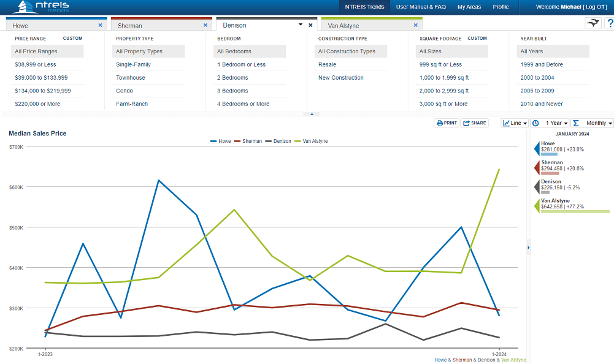The height and width of the screenshot is (364, 614).
Task: Print the chart with PRINT button
Action: pyautogui.click(x=447, y=123)
